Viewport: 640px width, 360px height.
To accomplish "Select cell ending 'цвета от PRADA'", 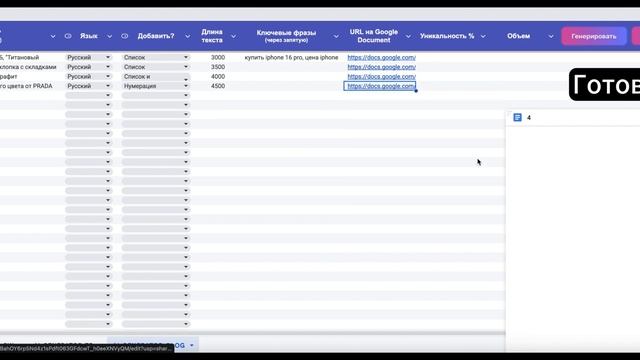I will click(26, 86).
